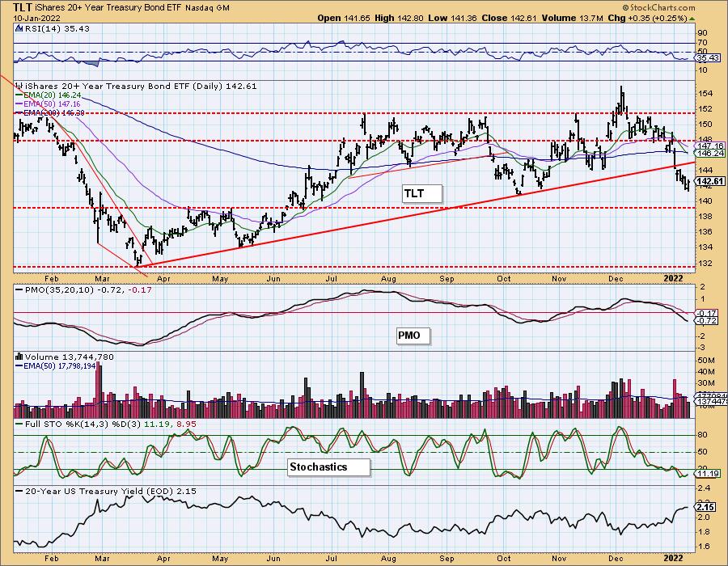Click the 142.61 last price tag on right axis

coord(710,181)
